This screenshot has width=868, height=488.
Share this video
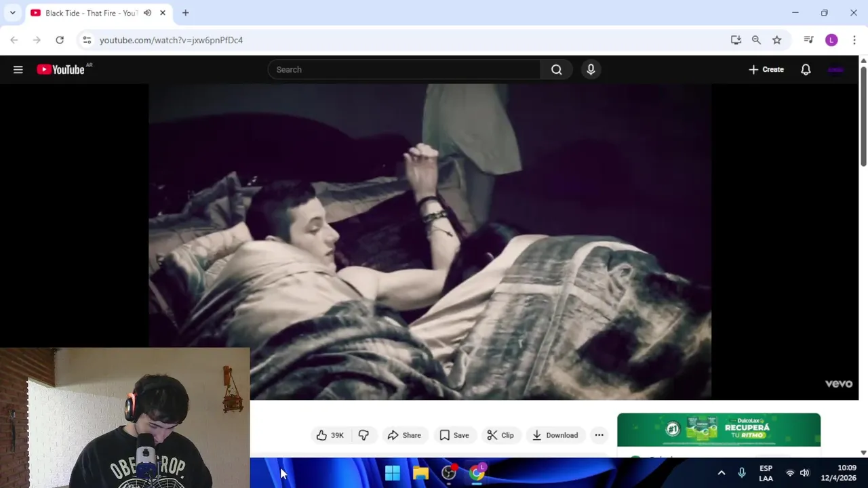point(404,435)
